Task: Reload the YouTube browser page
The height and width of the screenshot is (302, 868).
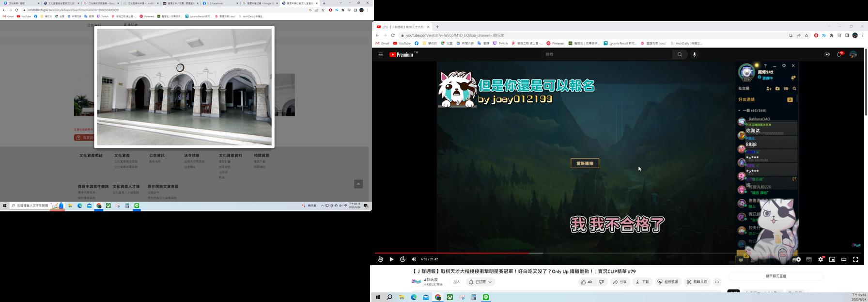Action: [x=393, y=35]
